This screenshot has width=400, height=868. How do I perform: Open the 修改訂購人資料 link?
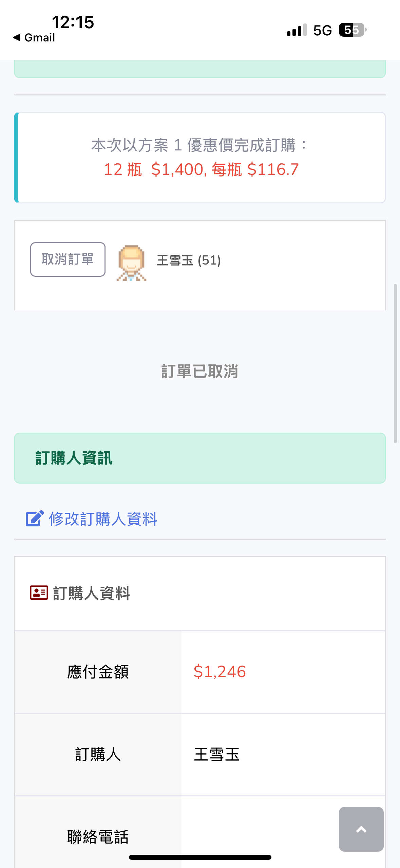[103, 519]
